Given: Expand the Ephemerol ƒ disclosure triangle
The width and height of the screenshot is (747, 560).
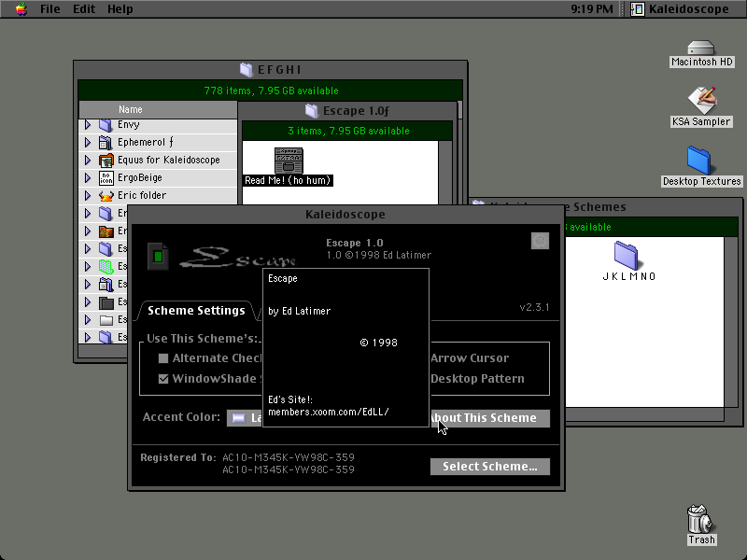Looking at the screenshot, I should pos(88,143).
